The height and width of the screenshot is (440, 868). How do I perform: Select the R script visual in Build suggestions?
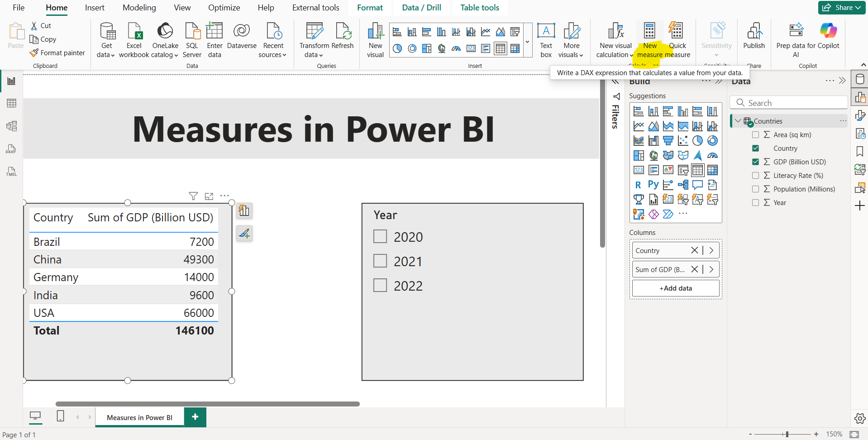point(639,185)
